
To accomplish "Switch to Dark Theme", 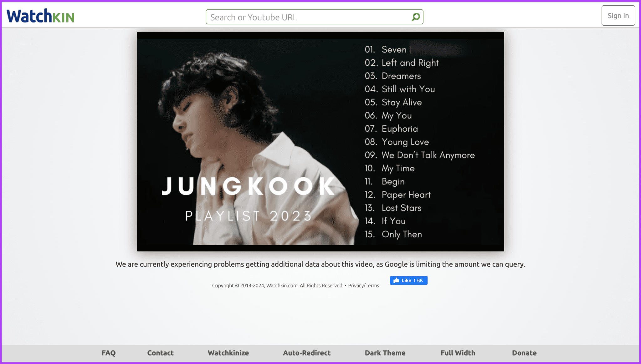I will click(x=385, y=353).
